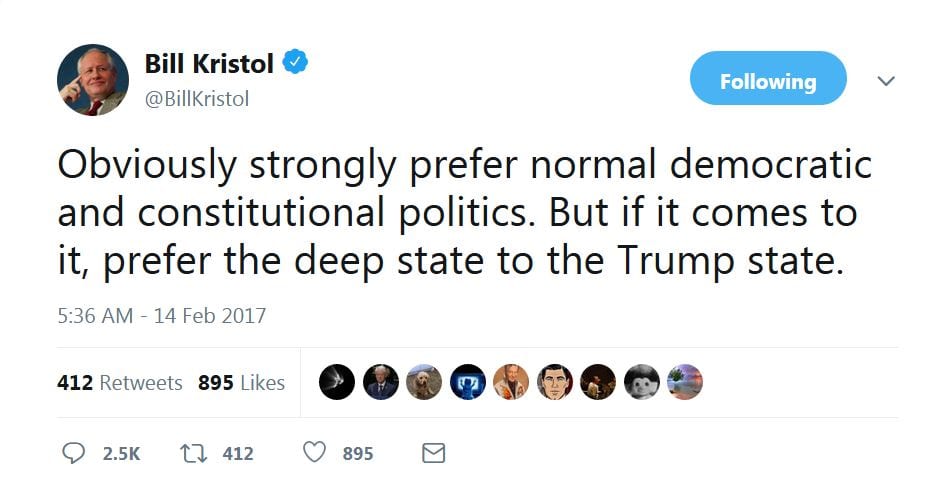This screenshot has height=492, width=951.
Task: Expand the tweet options chevron
Action: point(885,80)
